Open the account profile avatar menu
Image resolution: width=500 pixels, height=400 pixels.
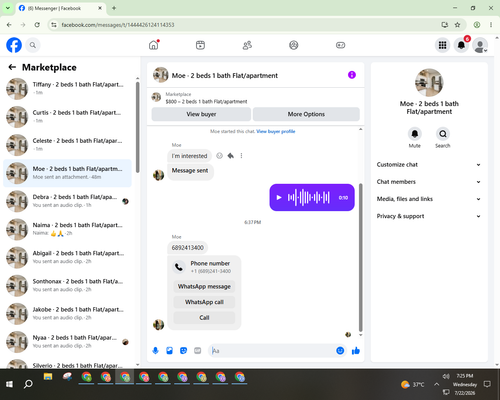[480, 45]
